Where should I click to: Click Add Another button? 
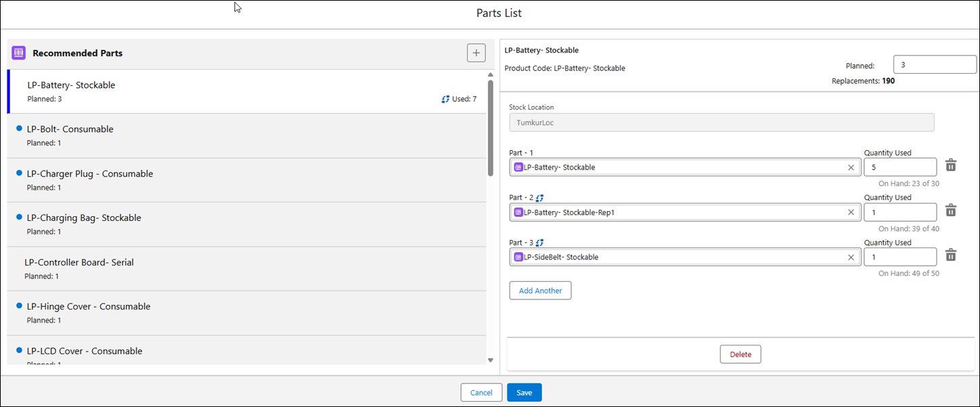click(x=540, y=291)
